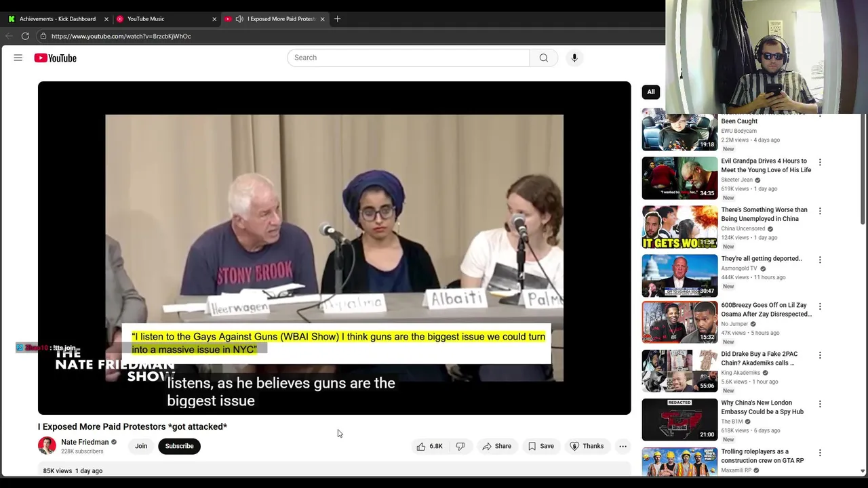
Task: Close the Achievements - Kick Dashboard tab
Action: 106,19
